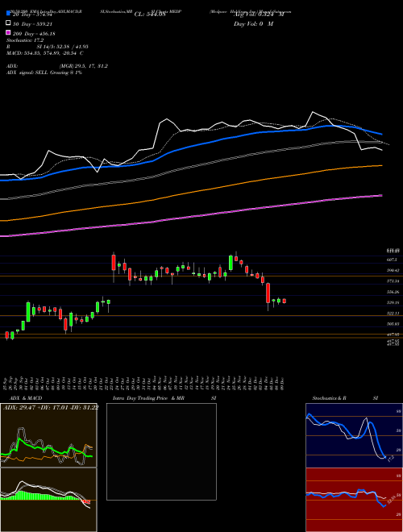Click the MACD values line
Image resolution: width=403 pixels, height=532 pixels.
(45, 53)
